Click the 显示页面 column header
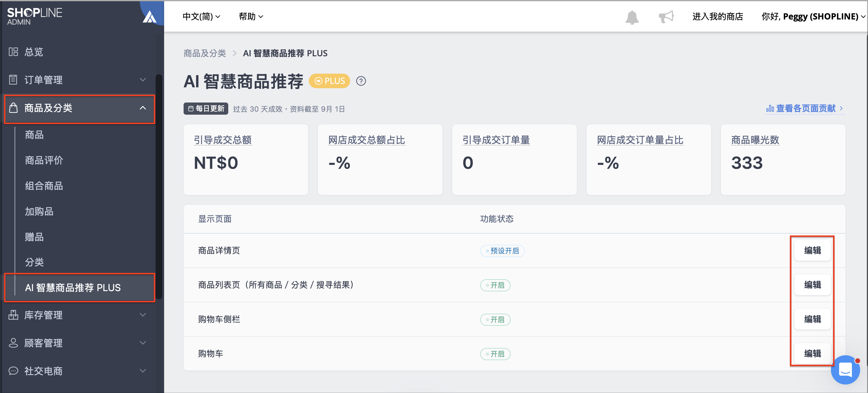The width and height of the screenshot is (868, 393). tap(215, 219)
